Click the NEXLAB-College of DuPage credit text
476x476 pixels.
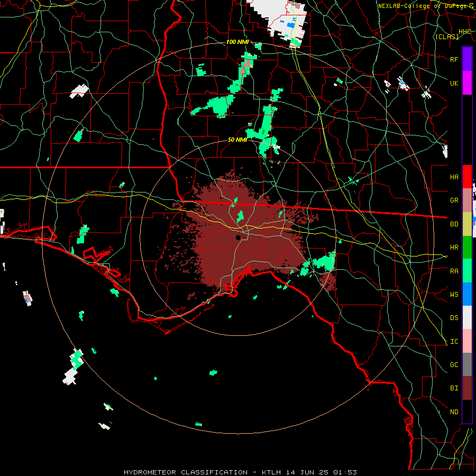tap(425, 6)
